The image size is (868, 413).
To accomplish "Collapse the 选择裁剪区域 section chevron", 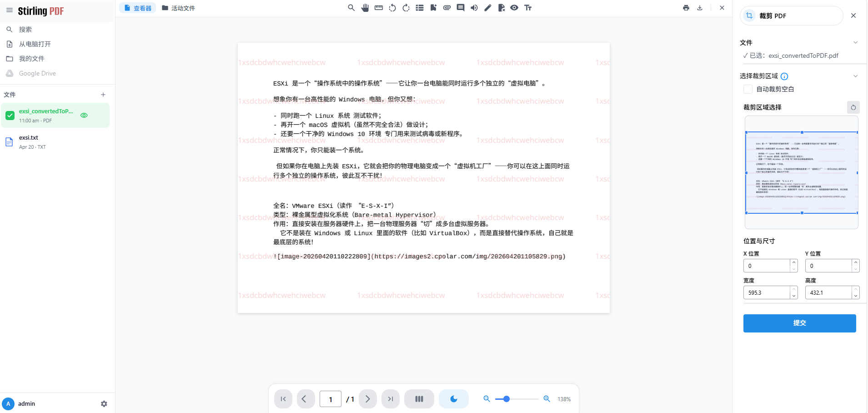I will click(x=855, y=76).
